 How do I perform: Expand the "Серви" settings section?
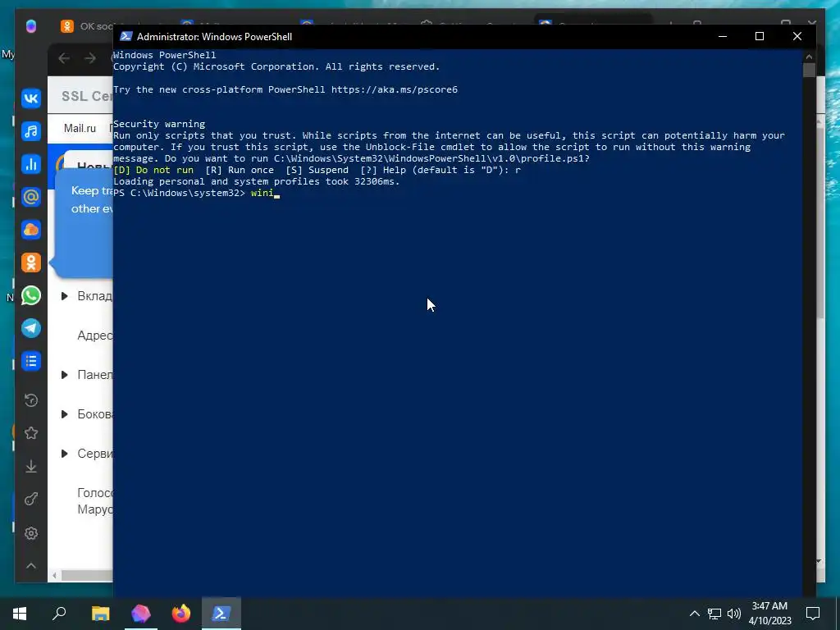64,453
